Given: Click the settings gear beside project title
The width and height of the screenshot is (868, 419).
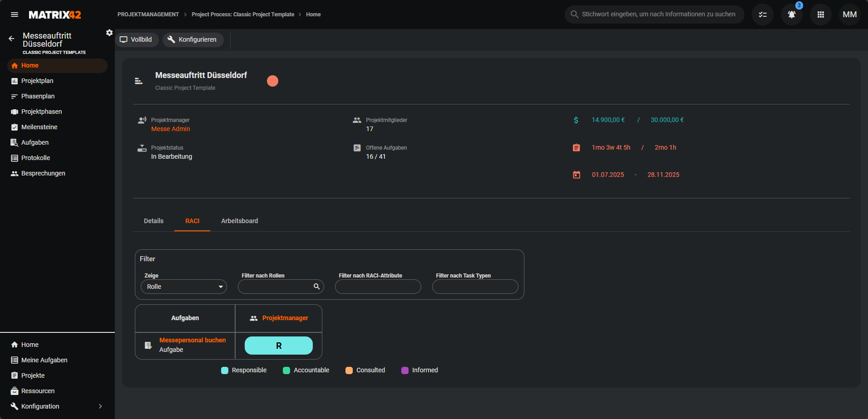Looking at the screenshot, I should coord(109,33).
